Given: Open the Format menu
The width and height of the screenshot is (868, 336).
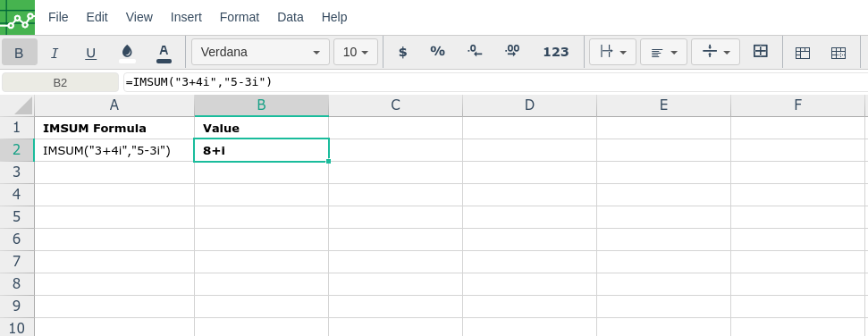Looking at the screenshot, I should tap(240, 17).
